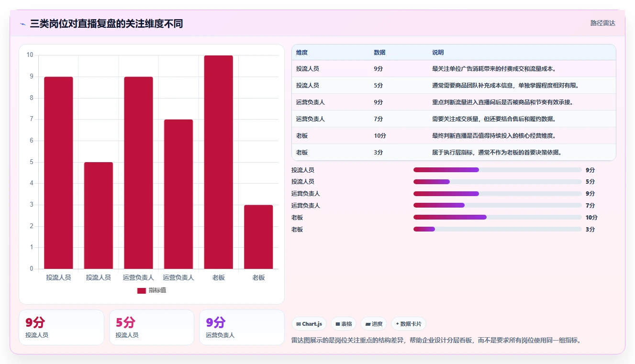Screen dimensions: 635x364
Task: Select the Chart.js tag
Action: [x=309, y=324]
